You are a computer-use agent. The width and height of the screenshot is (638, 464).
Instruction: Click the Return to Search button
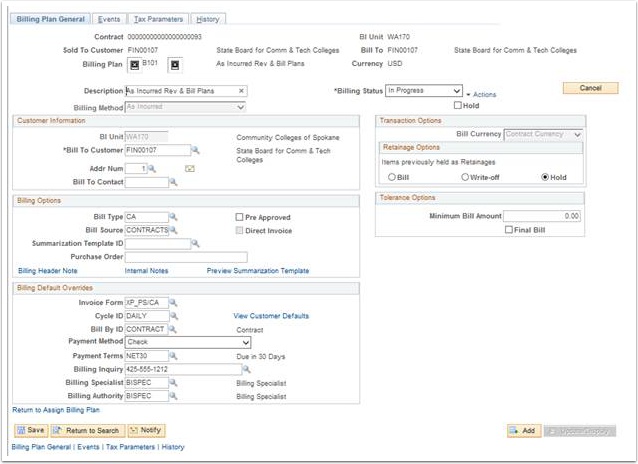tap(88, 430)
